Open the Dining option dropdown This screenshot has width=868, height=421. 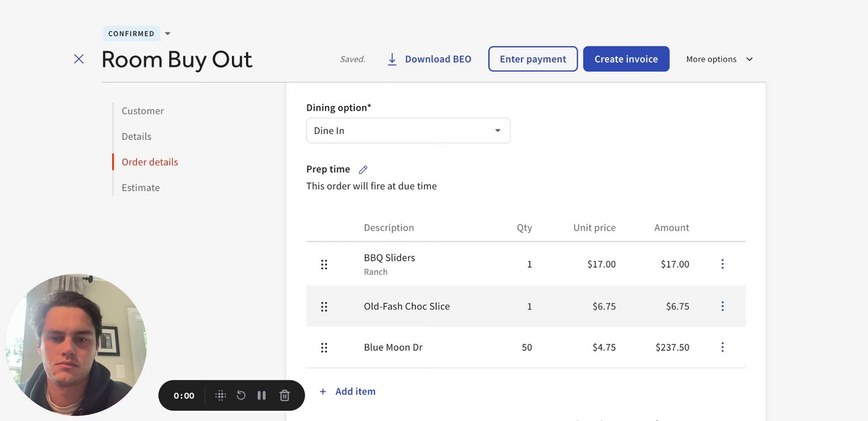click(408, 131)
